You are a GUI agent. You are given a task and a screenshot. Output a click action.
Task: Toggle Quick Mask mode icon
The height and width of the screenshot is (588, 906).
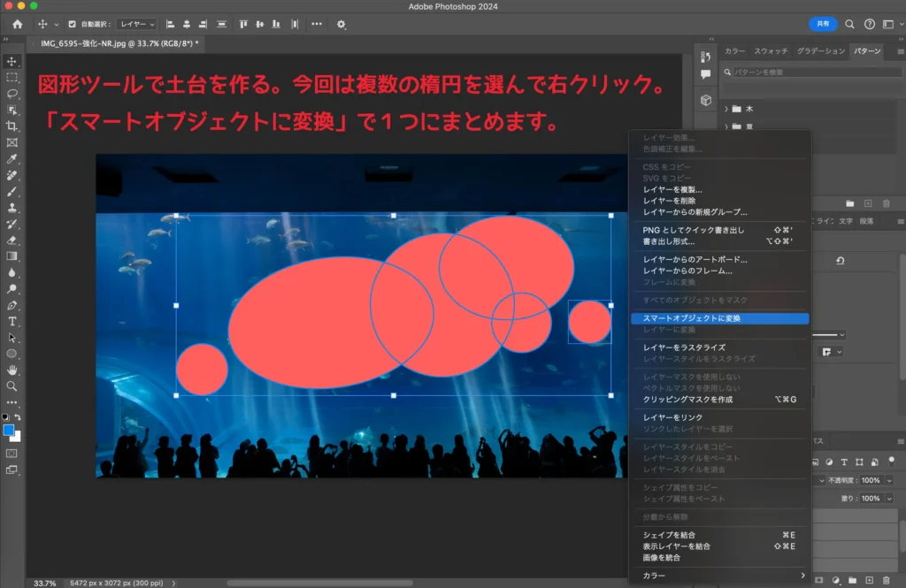click(12, 453)
